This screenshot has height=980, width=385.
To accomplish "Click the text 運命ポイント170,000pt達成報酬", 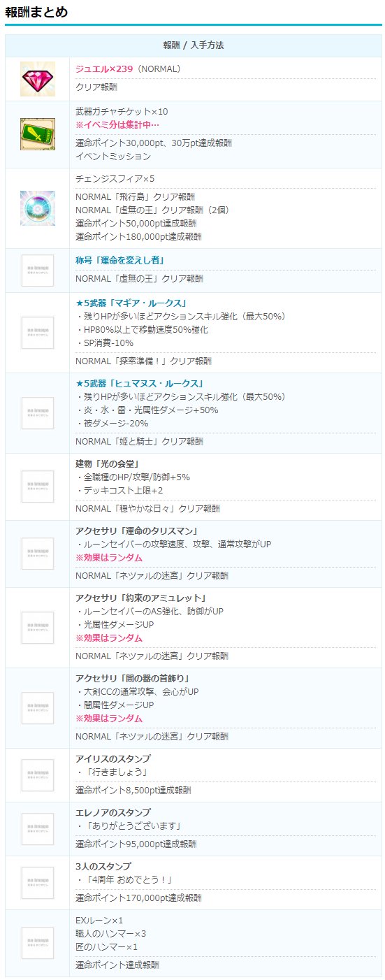I will (139, 898).
